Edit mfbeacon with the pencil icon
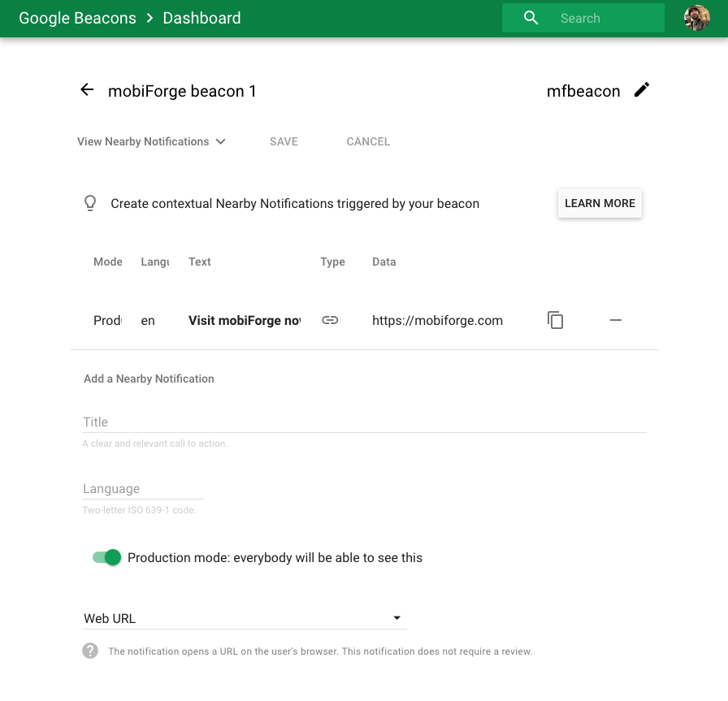The image size is (728, 701). (642, 90)
